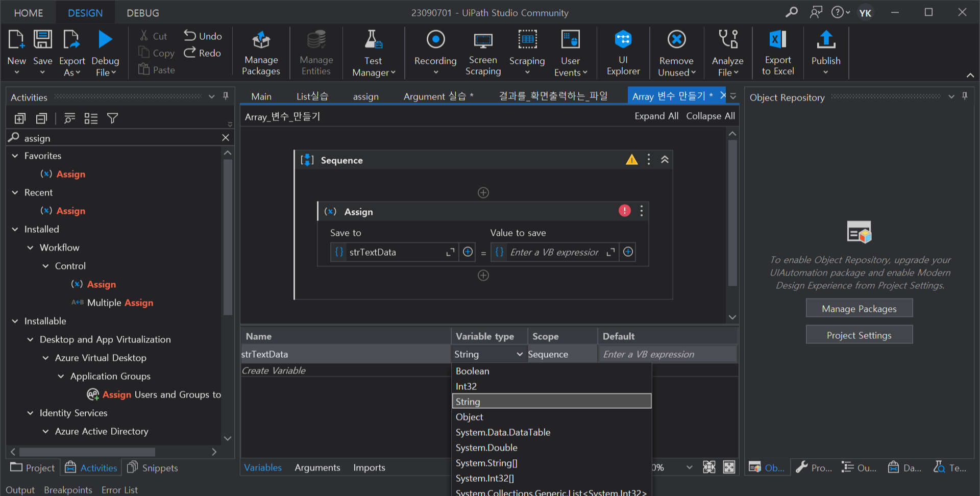Click Export to Excel
This screenshot has width=980, height=496.
[x=778, y=54]
